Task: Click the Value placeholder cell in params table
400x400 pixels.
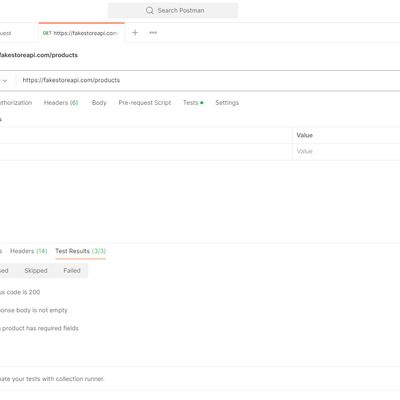Action: point(346,152)
